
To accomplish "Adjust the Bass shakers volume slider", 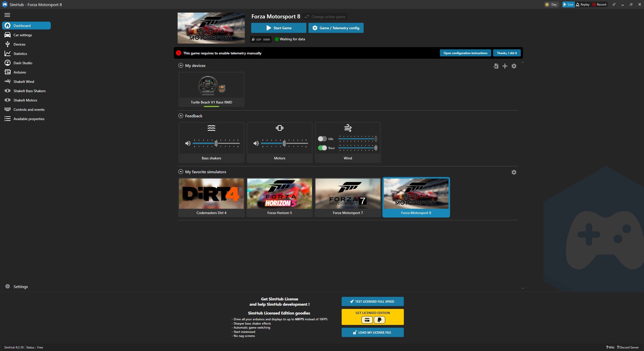I will tap(216, 143).
